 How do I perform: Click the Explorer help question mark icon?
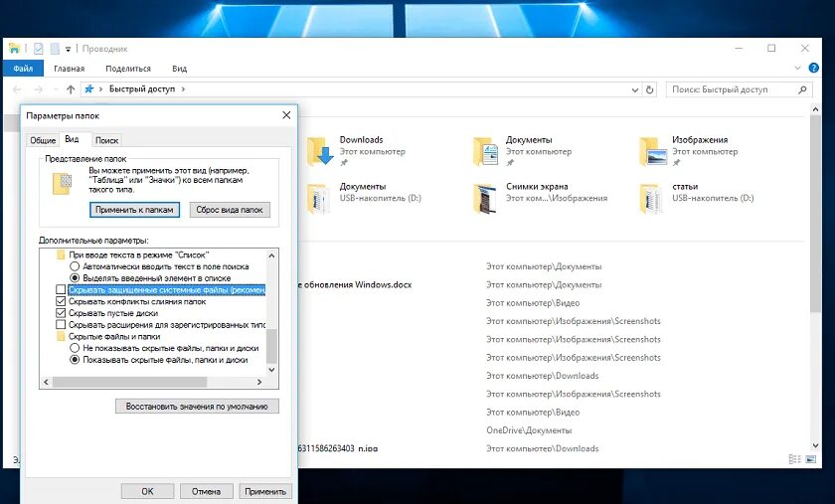point(814,69)
